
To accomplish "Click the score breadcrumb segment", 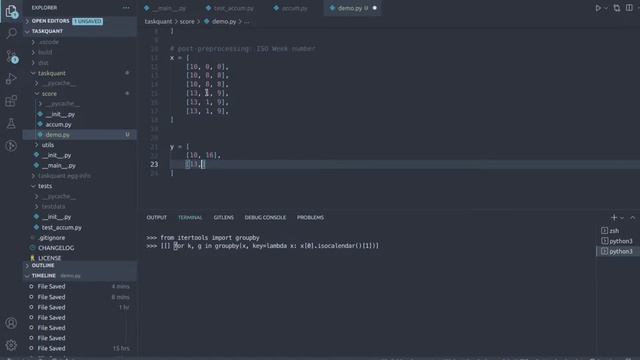I will point(187,22).
